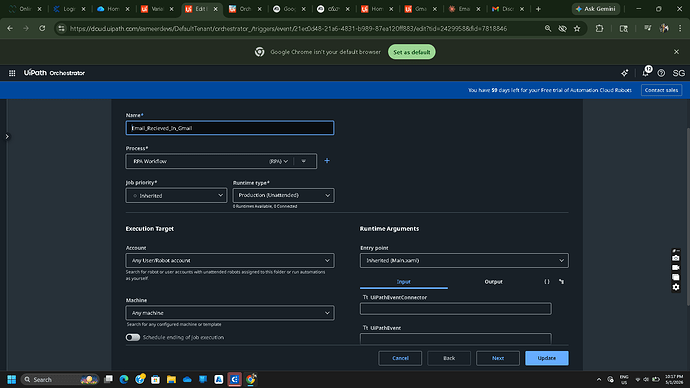Image resolution: width=690 pixels, height=388 pixels.
Task: Dismiss the default browser notification bar
Action: (x=676, y=52)
